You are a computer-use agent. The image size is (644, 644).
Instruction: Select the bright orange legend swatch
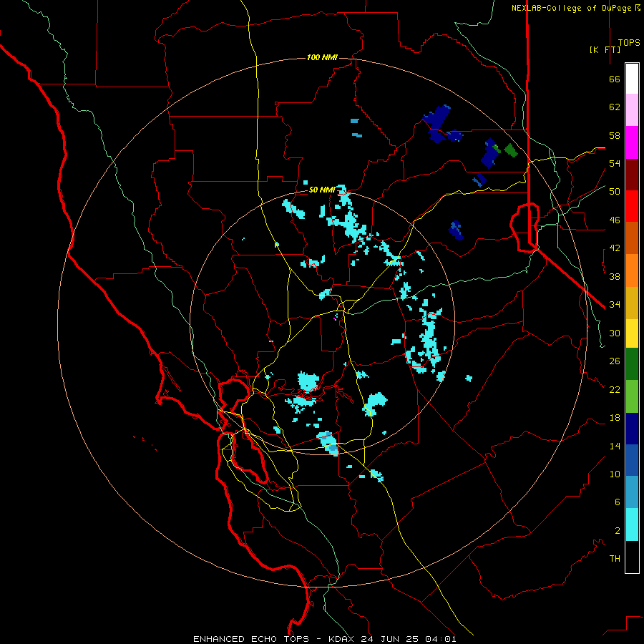click(632, 270)
